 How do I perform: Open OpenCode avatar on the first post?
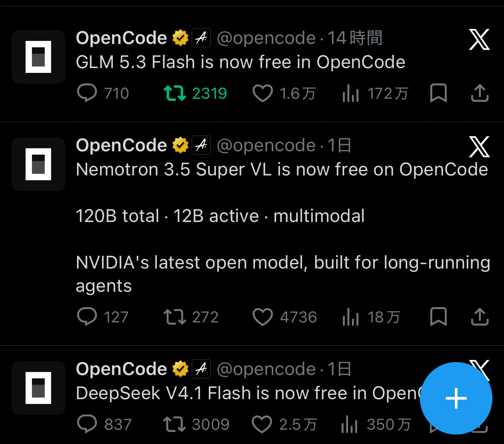38,56
